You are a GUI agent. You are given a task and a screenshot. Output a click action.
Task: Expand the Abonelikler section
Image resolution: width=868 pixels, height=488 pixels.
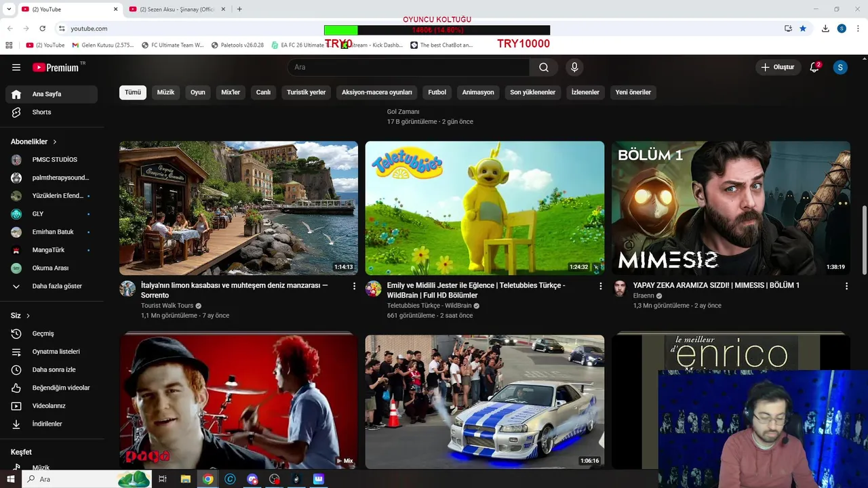coord(34,142)
